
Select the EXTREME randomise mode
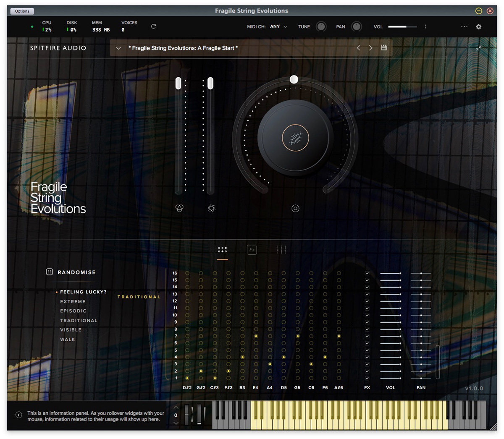73,301
